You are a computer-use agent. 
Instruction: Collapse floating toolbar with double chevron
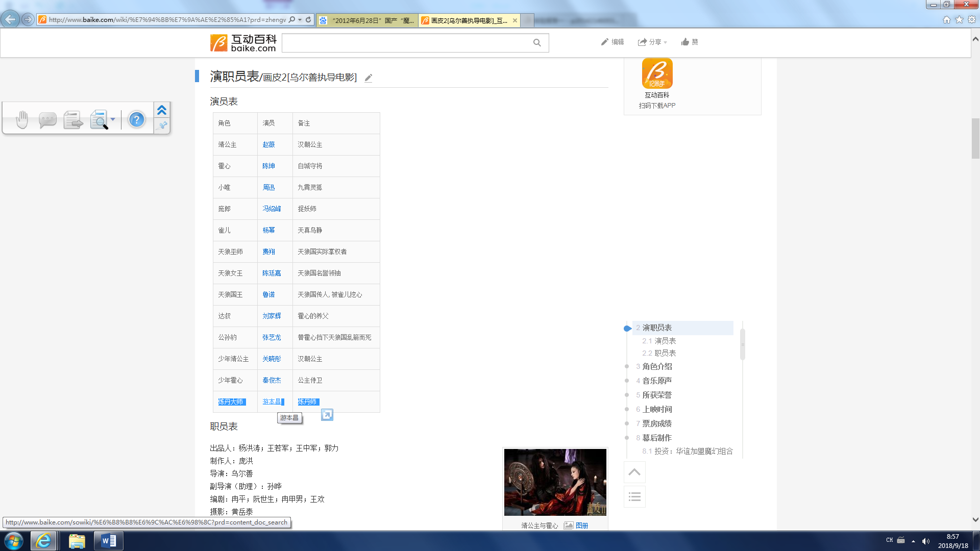(162, 110)
